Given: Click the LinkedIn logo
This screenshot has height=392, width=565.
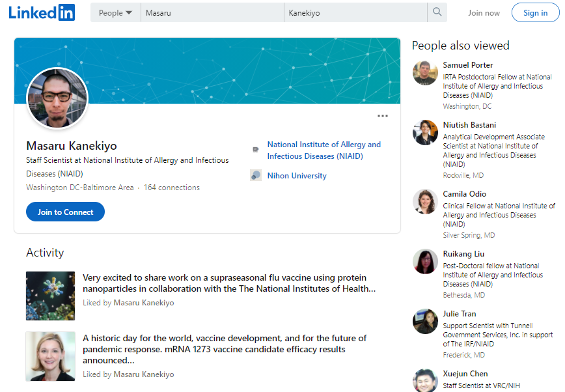Looking at the screenshot, I should [42, 12].
